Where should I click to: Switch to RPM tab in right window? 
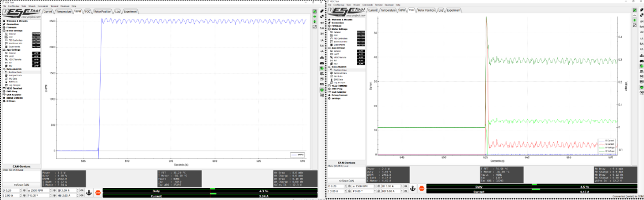click(x=403, y=10)
